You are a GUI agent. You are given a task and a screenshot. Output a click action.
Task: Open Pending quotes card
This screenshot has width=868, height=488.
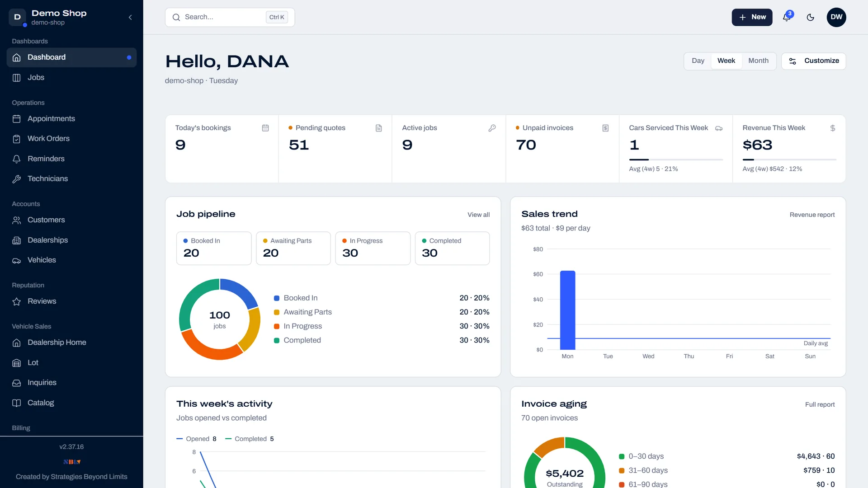[335, 149]
